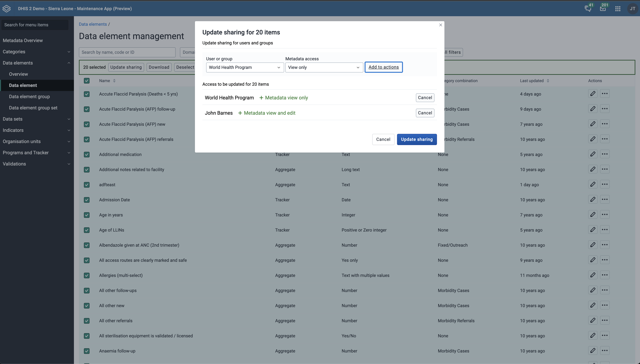Click the DHIS2 logo icon
This screenshot has height=364, width=640.
[7, 9]
